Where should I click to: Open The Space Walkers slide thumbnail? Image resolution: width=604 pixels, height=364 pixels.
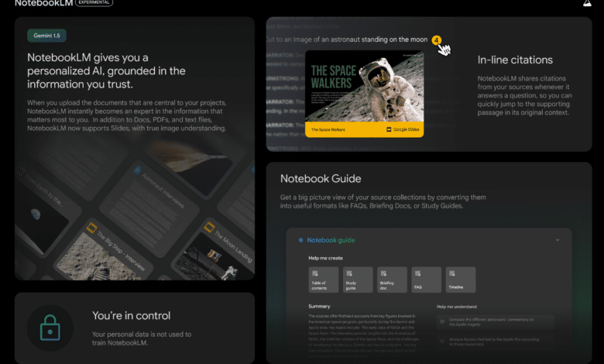364,85
